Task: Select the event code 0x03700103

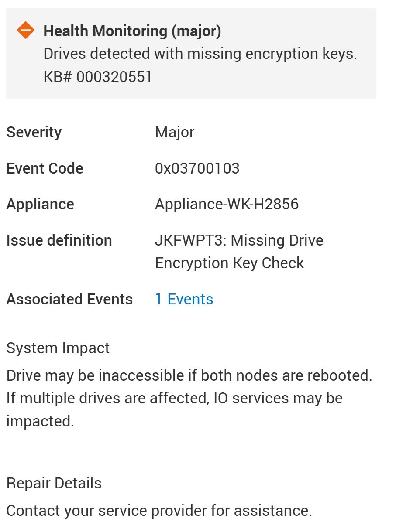Action: [197, 168]
